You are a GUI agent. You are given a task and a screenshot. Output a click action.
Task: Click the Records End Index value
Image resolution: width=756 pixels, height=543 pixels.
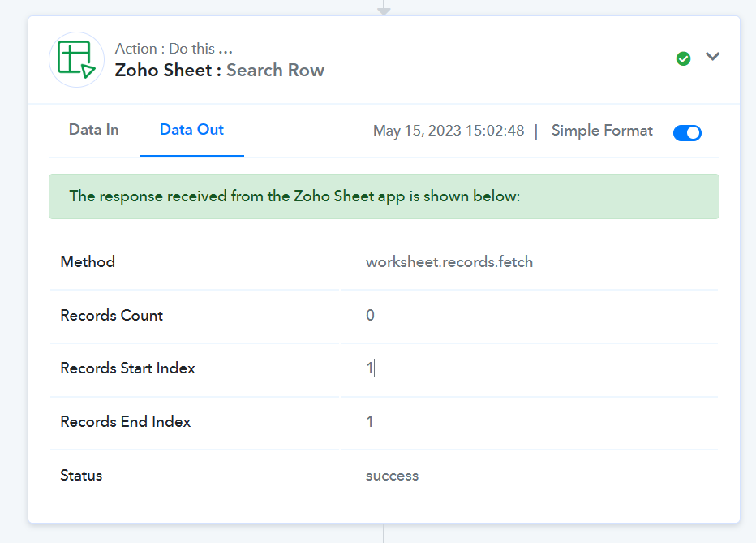point(370,421)
